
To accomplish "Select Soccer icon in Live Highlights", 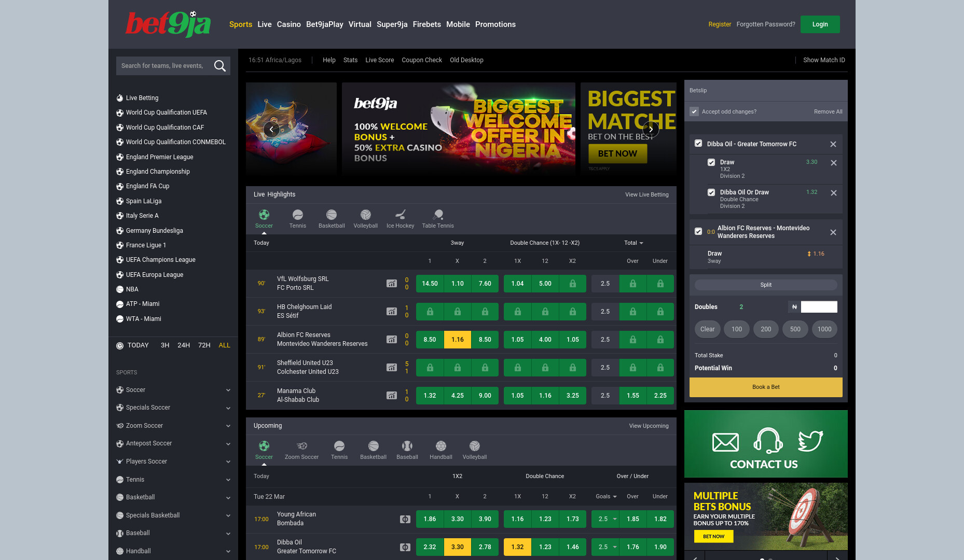I will [264, 215].
